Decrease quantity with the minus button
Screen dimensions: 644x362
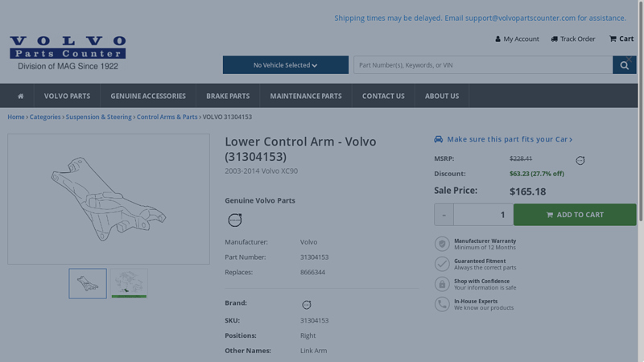[x=444, y=215]
